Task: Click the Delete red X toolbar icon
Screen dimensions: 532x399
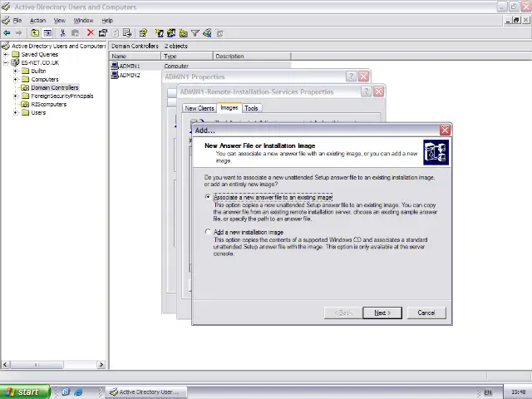Action: coord(90,33)
